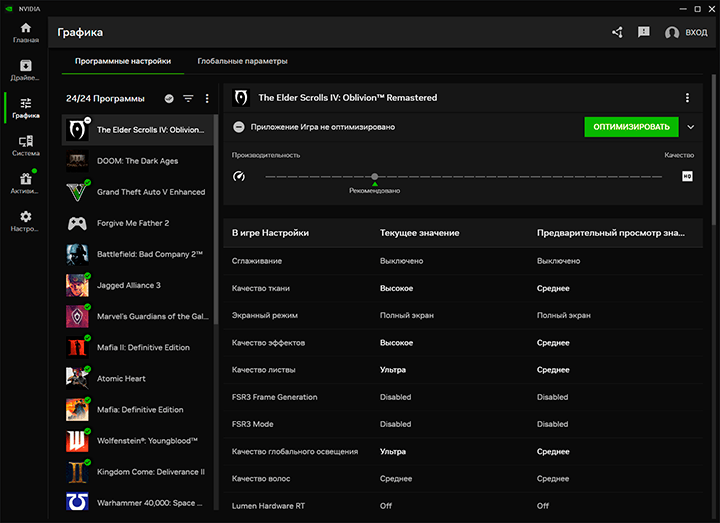Open the Главная home section
720x523 pixels.
pyautogui.click(x=26, y=33)
